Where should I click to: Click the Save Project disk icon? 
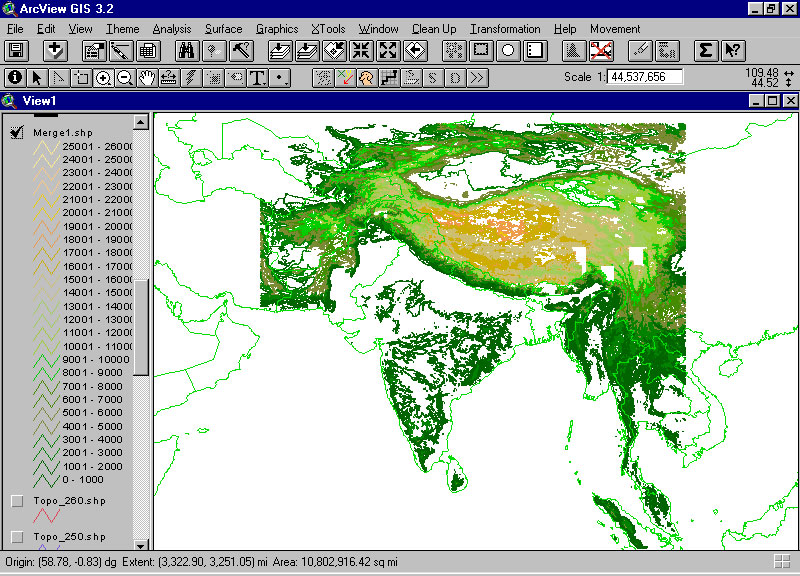tap(17, 50)
